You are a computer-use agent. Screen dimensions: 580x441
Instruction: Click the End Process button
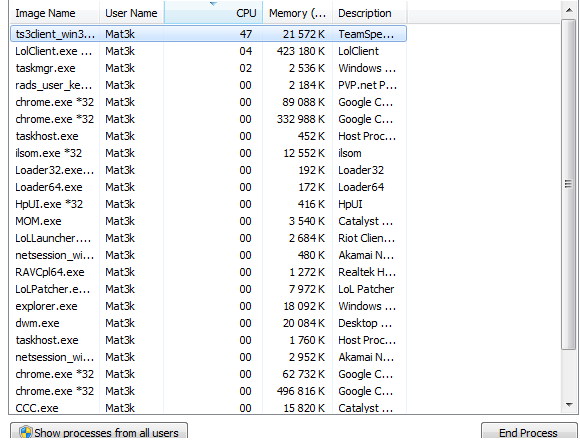click(529, 432)
